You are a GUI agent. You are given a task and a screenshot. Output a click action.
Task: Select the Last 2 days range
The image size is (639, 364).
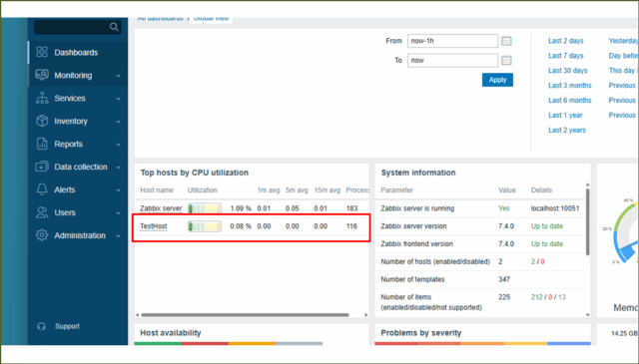pyautogui.click(x=566, y=41)
